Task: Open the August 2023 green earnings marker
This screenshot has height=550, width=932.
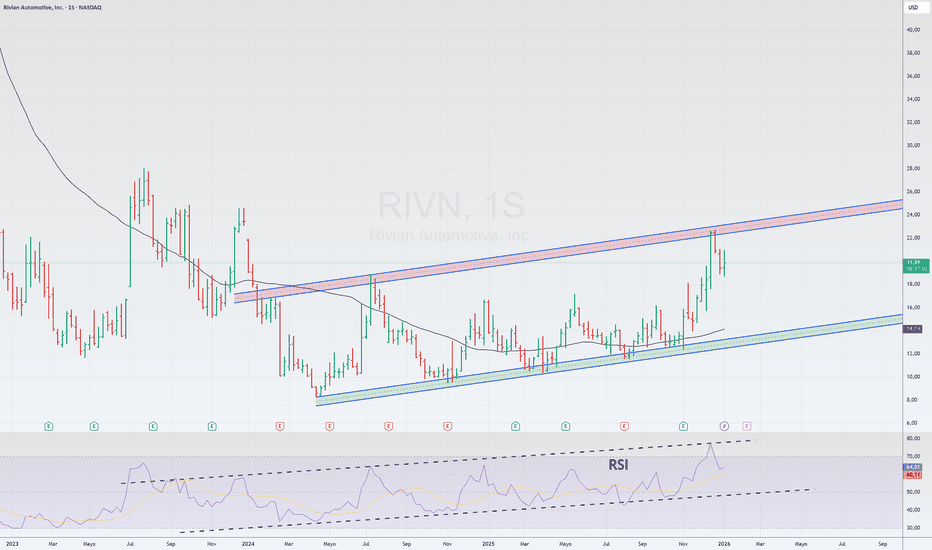Action: (153, 426)
